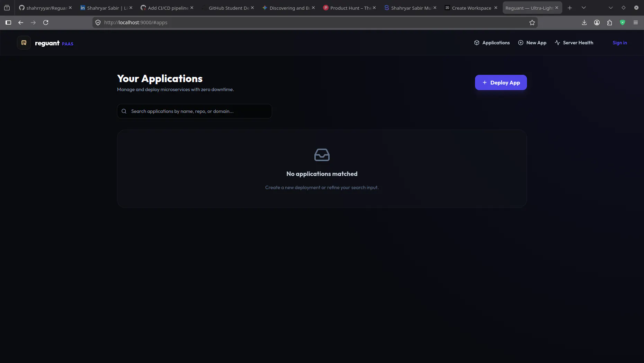Open a new tab with plus button
644x363 pixels.
click(570, 8)
